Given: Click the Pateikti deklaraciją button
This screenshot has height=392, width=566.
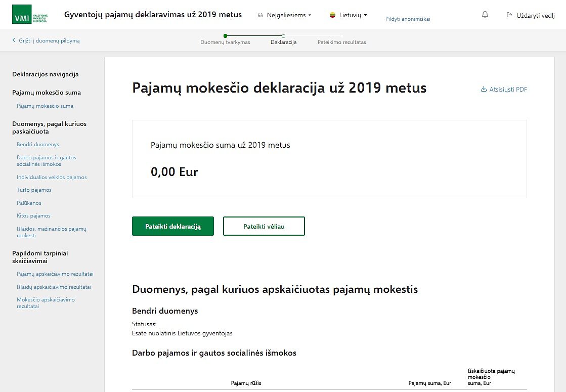Looking at the screenshot, I should [x=172, y=226].
